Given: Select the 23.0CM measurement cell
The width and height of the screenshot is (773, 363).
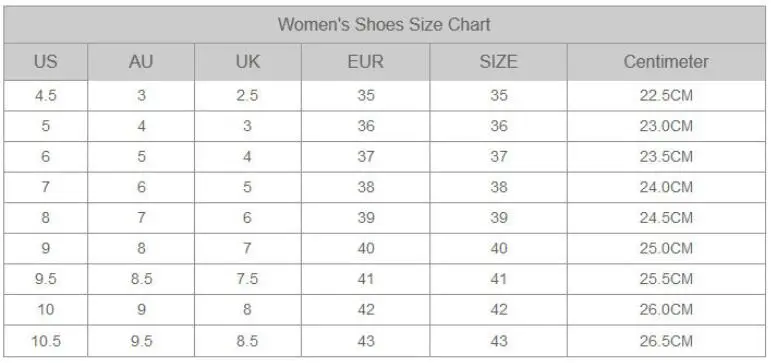Looking at the screenshot, I should [666, 126].
